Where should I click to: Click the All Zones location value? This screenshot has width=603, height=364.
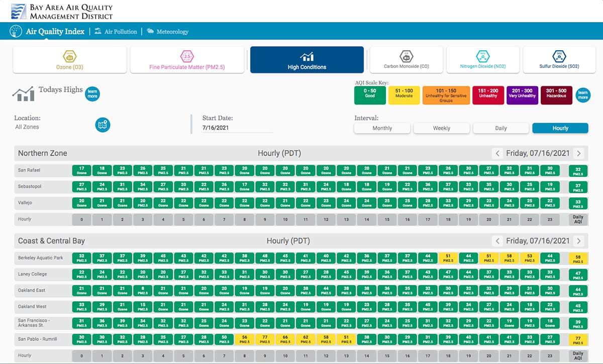(27, 127)
